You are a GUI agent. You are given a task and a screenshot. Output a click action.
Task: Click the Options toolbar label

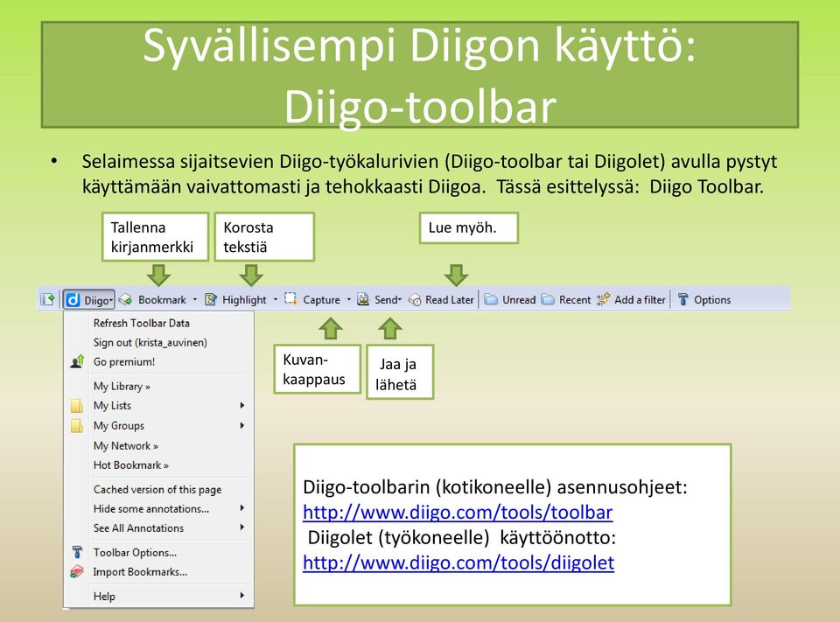[x=712, y=300]
